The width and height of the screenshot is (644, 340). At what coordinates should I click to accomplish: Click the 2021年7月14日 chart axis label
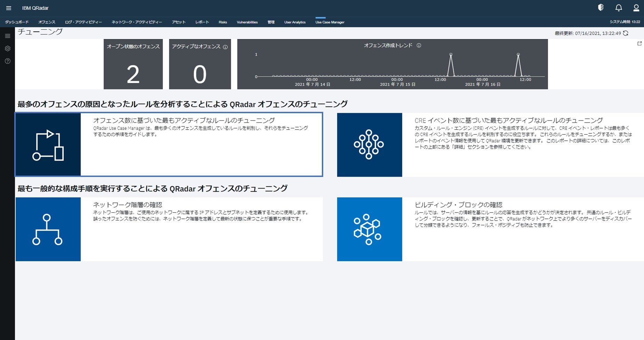tap(312, 84)
